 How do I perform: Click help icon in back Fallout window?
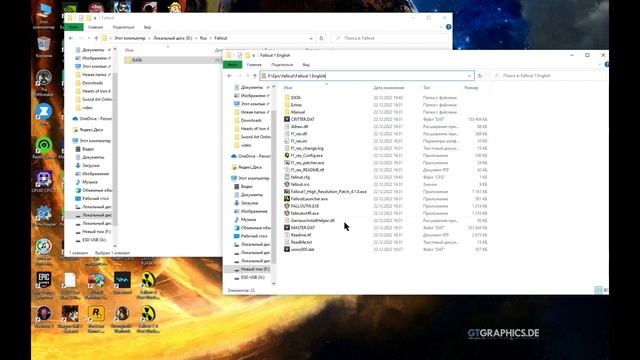449,27
